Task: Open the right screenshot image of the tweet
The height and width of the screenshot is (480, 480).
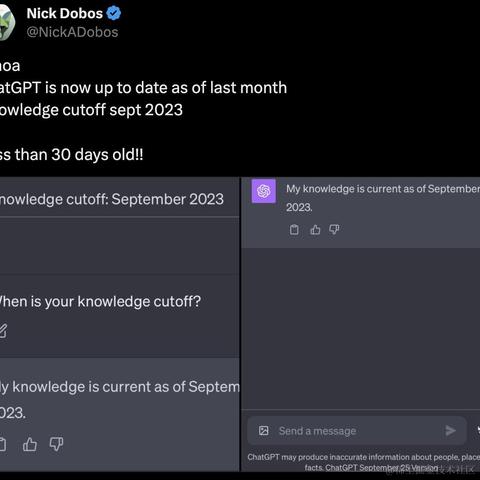Action: click(x=361, y=324)
